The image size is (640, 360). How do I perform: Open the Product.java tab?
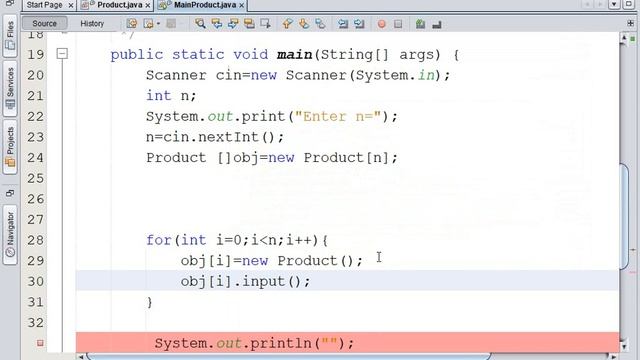[x=120, y=5]
